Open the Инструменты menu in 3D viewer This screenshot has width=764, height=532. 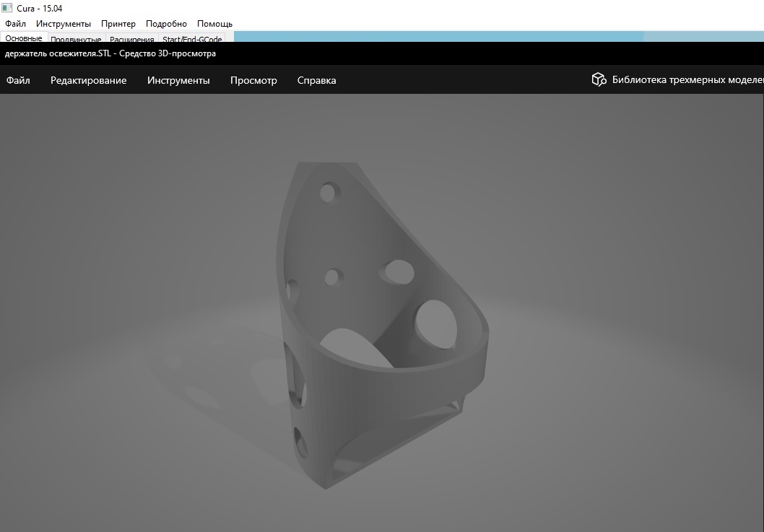pyautogui.click(x=178, y=80)
